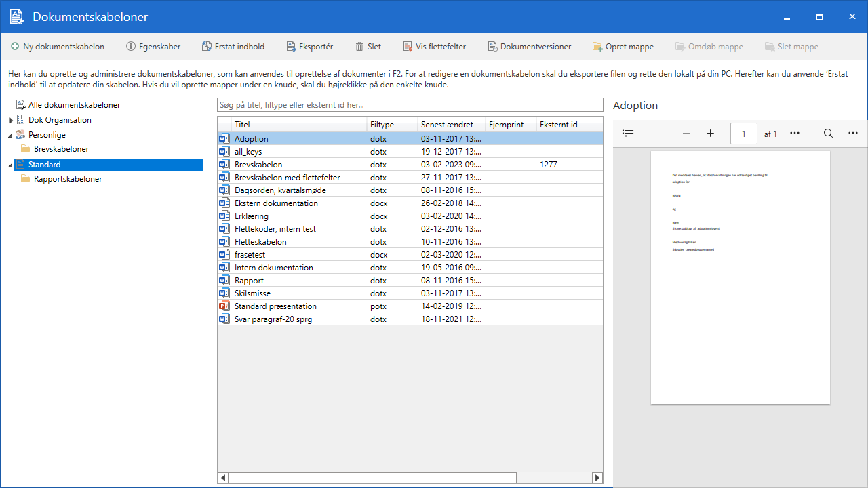The image size is (868, 488).
Task: Open Egenskaber for the selected template
Action: 153,47
